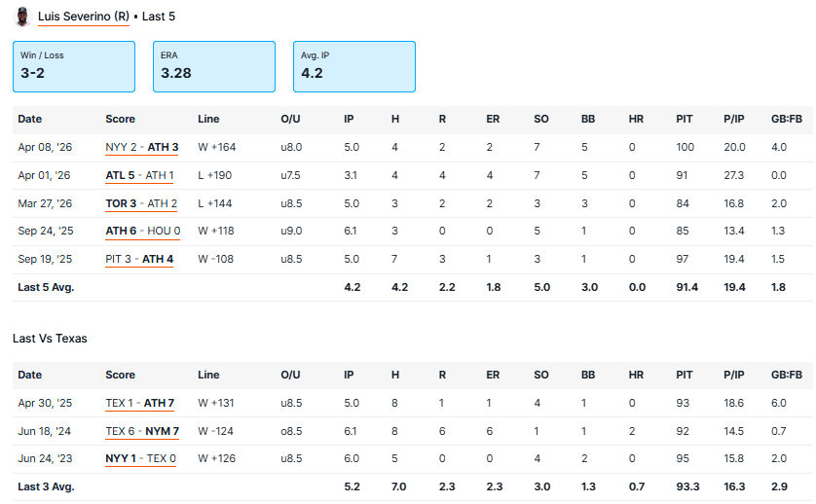Click the Luis Severino player headshot
The image size is (816, 504).
pyautogui.click(x=21, y=17)
